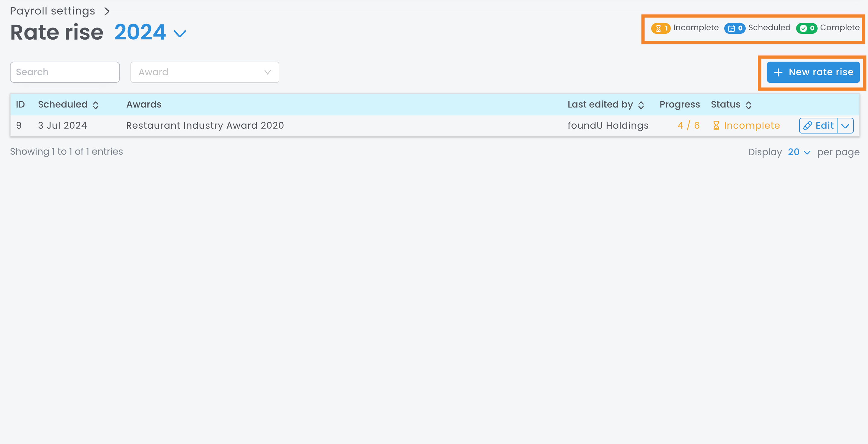
Task: Change the 20 per page display dropdown
Action: [x=799, y=152]
